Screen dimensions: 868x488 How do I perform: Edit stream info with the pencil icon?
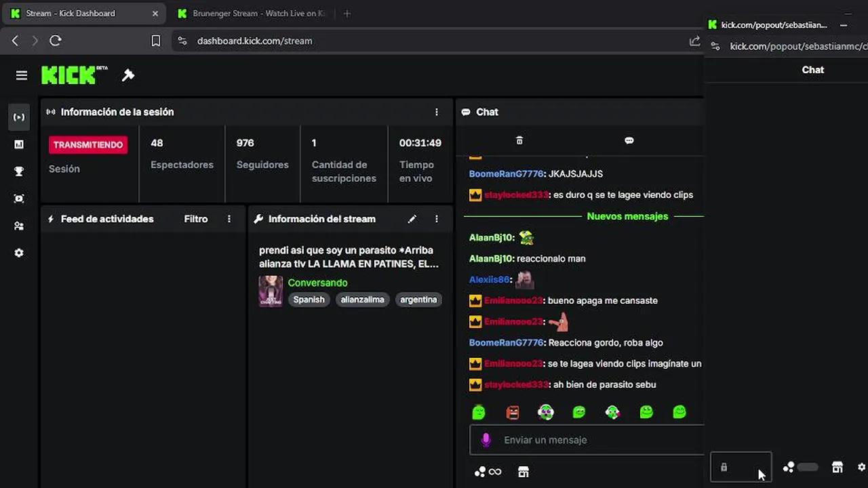click(x=412, y=219)
